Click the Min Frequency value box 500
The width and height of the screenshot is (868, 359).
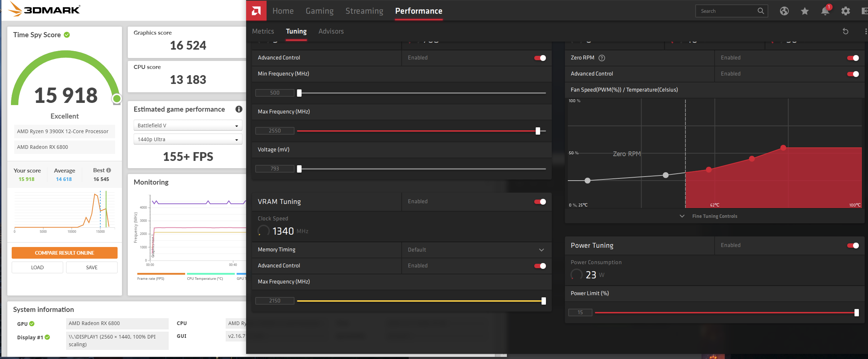(x=275, y=93)
